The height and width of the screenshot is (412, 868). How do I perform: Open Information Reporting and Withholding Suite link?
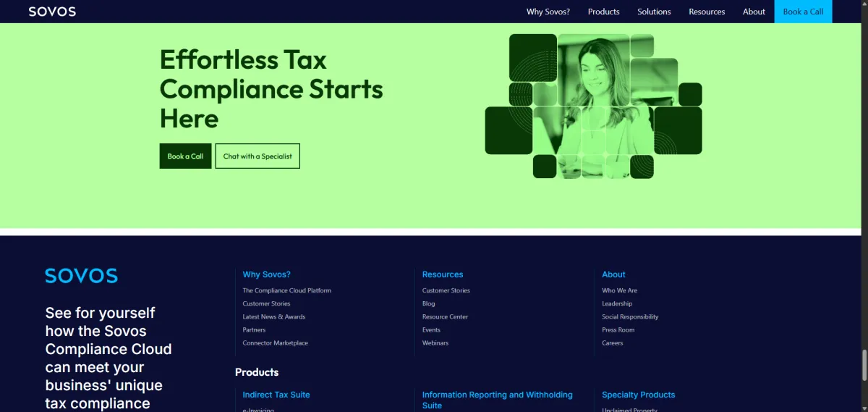click(x=497, y=400)
